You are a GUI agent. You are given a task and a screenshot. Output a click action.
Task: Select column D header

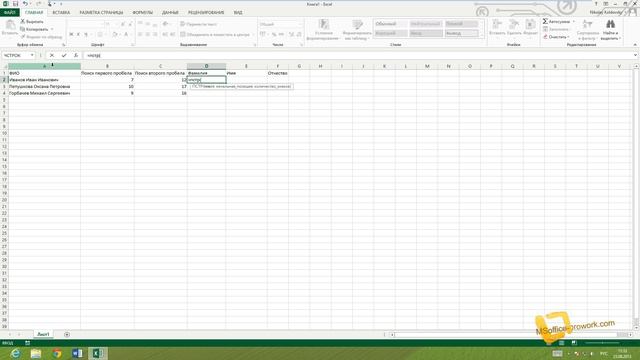[x=207, y=66]
